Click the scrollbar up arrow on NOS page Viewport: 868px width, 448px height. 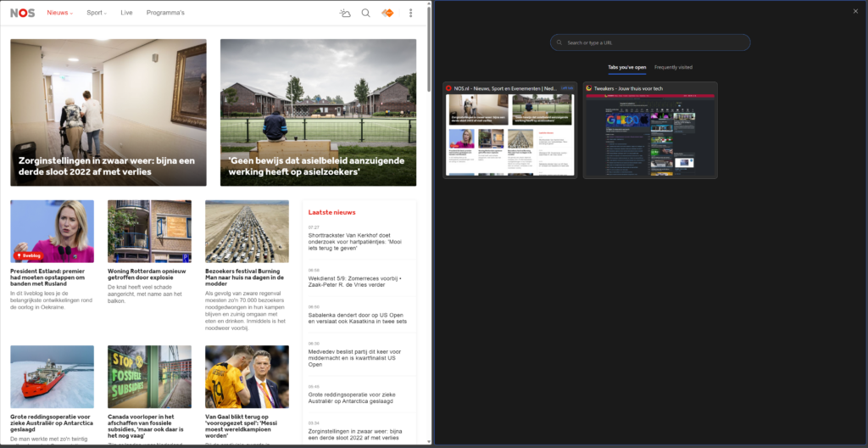429,3
